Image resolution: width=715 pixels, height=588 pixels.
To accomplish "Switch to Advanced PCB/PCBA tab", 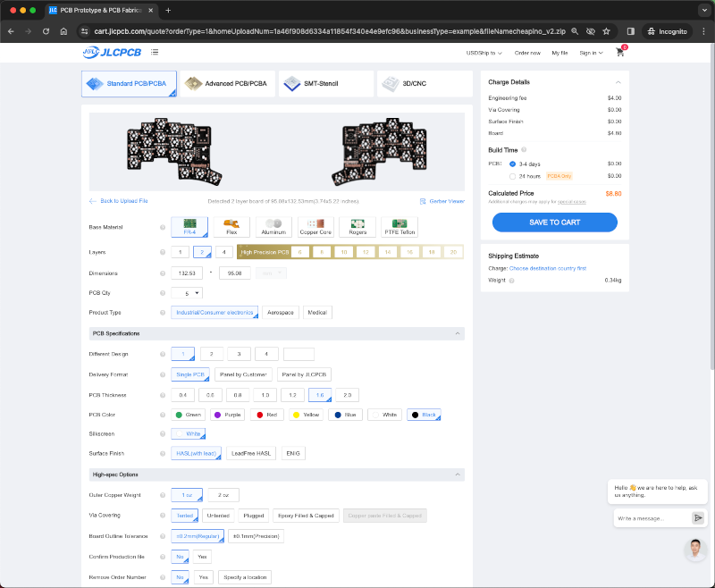I will click(228, 84).
